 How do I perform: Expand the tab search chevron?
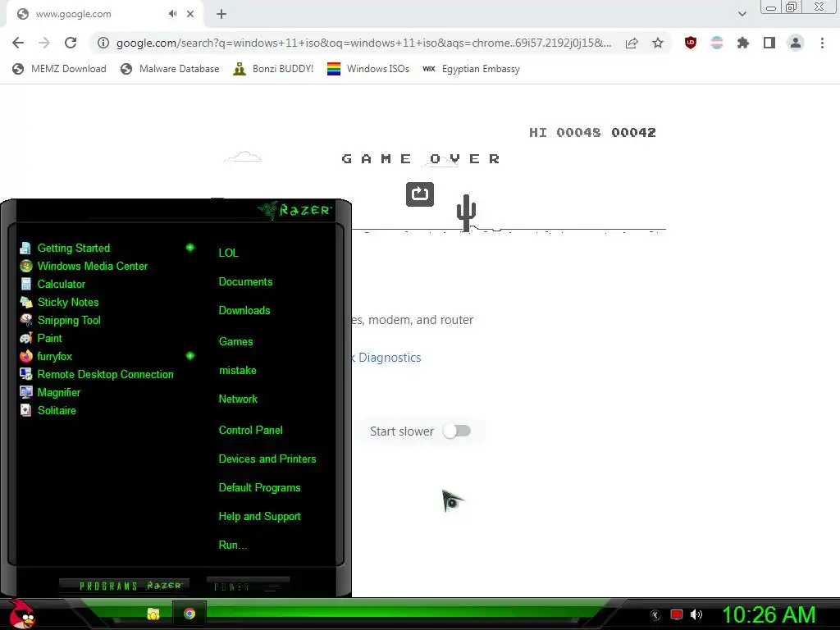(742, 14)
